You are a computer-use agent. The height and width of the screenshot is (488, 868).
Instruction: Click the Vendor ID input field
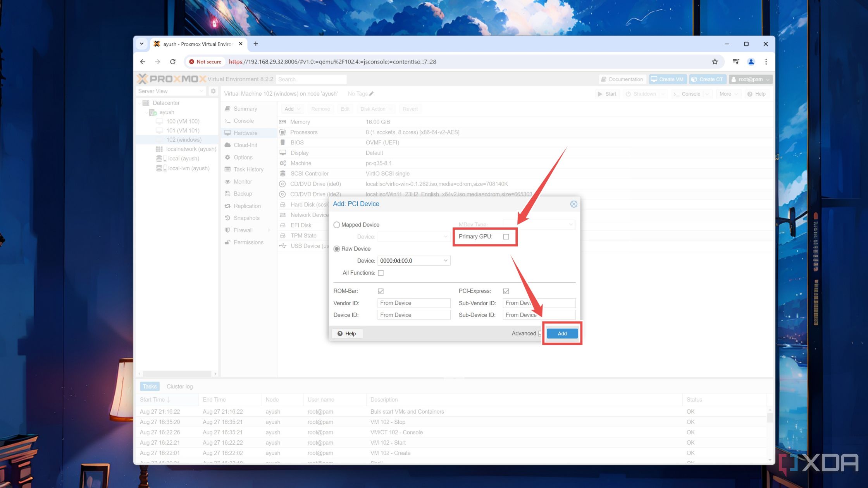(414, 303)
